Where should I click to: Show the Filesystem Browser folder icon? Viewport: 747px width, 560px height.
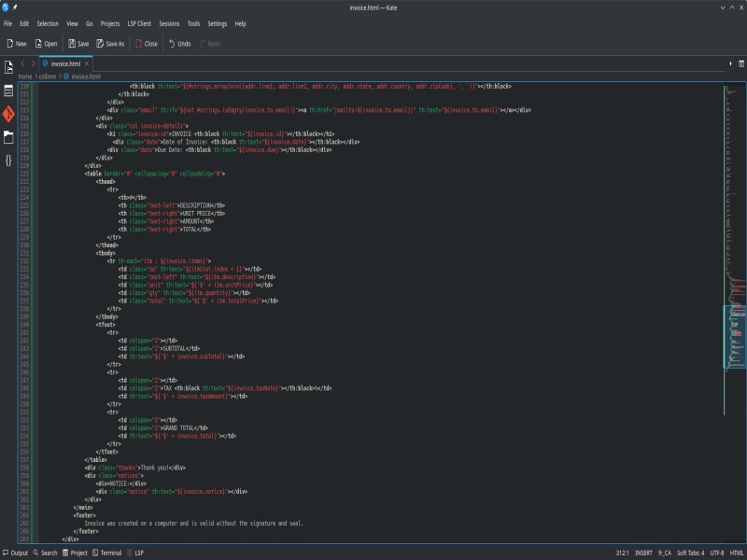tap(8, 137)
